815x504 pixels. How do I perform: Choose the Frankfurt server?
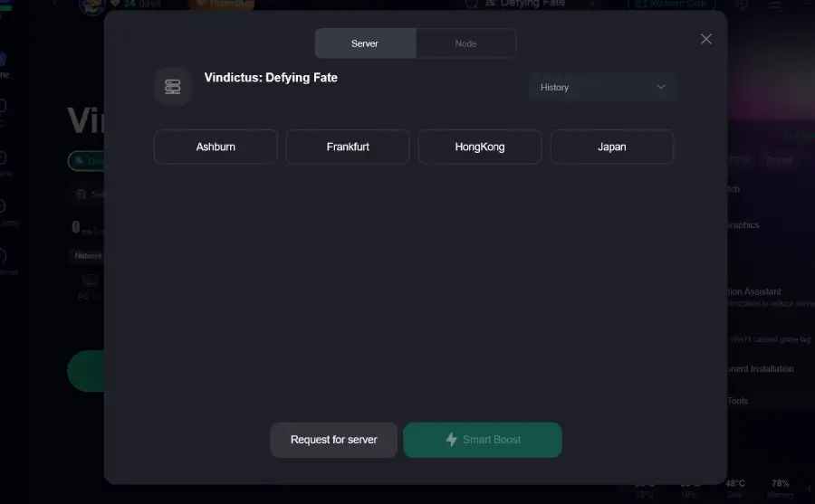click(x=348, y=147)
